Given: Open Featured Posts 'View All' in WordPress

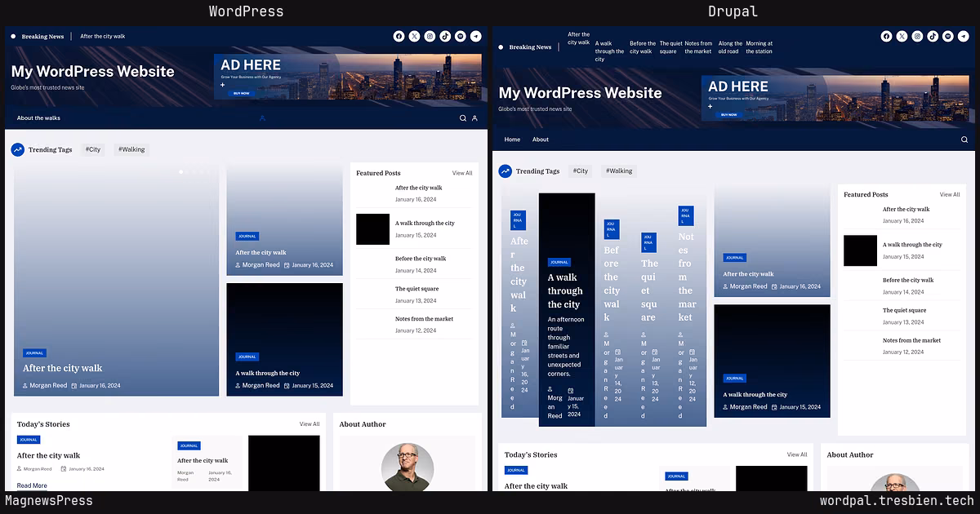Looking at the screenshot, I should click(x=462, y=173).
